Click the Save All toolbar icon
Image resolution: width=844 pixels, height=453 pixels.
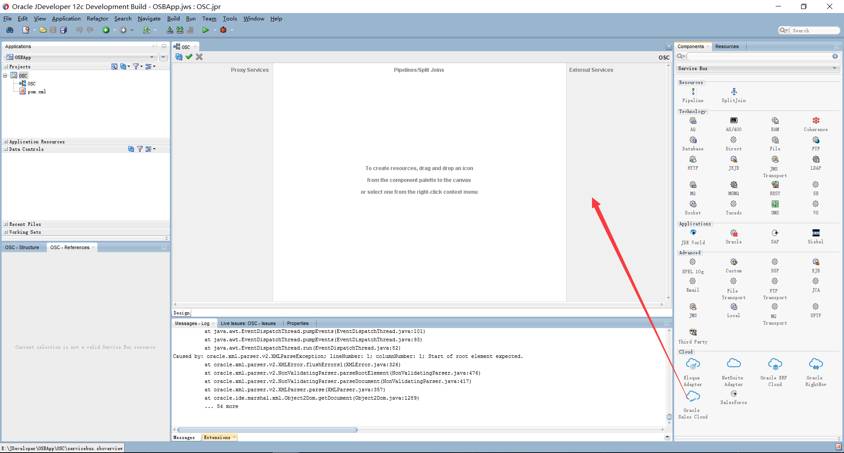tap(63, 30)
